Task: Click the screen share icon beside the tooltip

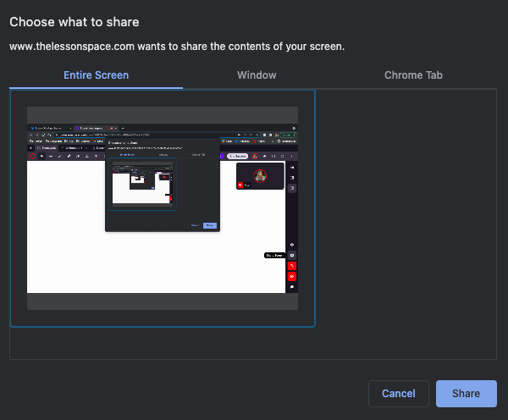Action: coord(292,255)
